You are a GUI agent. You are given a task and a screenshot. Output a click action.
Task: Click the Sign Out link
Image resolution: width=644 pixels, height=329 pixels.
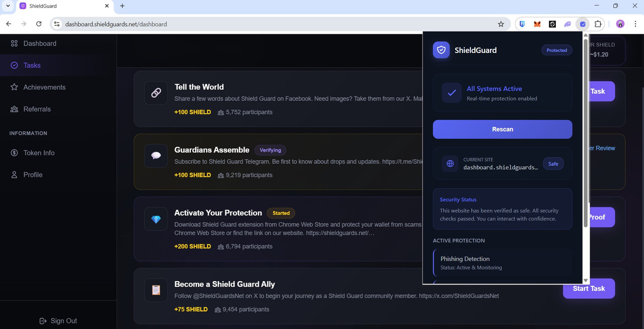58,321
